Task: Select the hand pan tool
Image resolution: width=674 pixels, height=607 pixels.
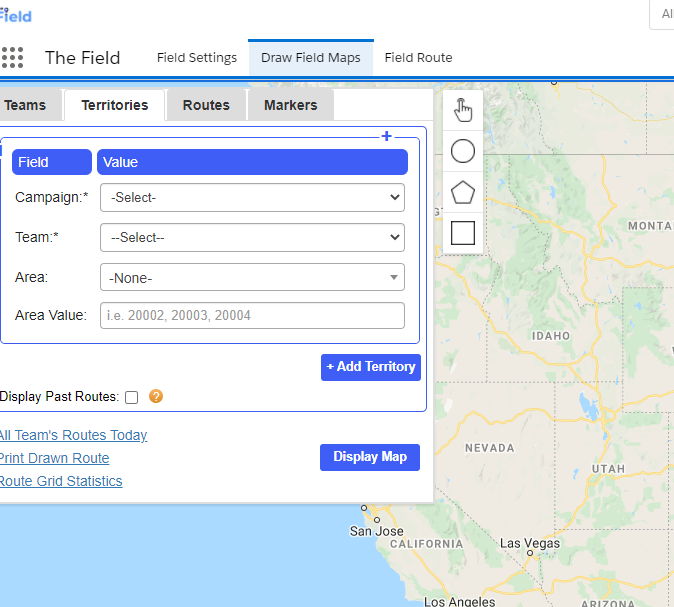Action: point(463,110)
